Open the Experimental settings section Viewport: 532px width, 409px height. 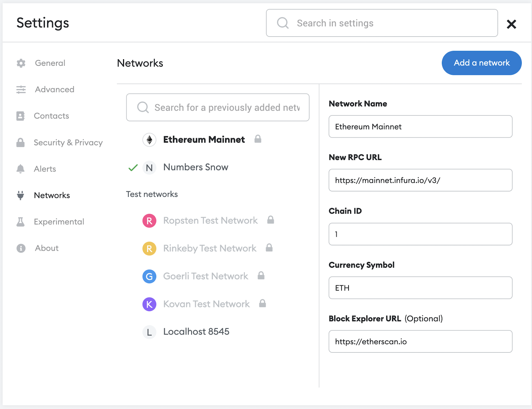point(59,222)
